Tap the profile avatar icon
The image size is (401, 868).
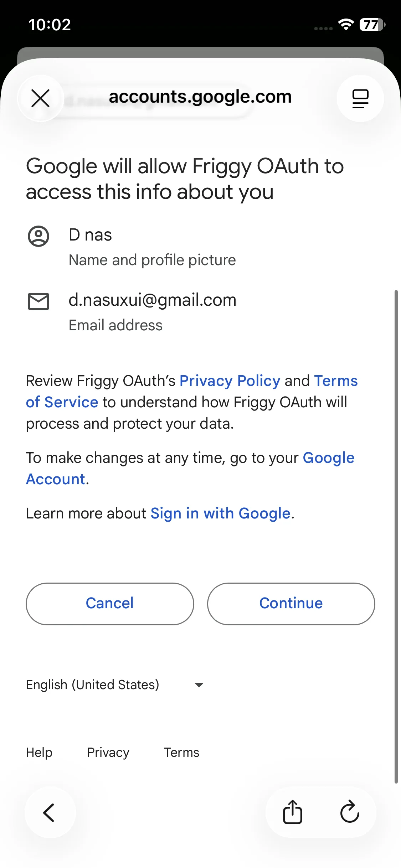coord(38,236)
